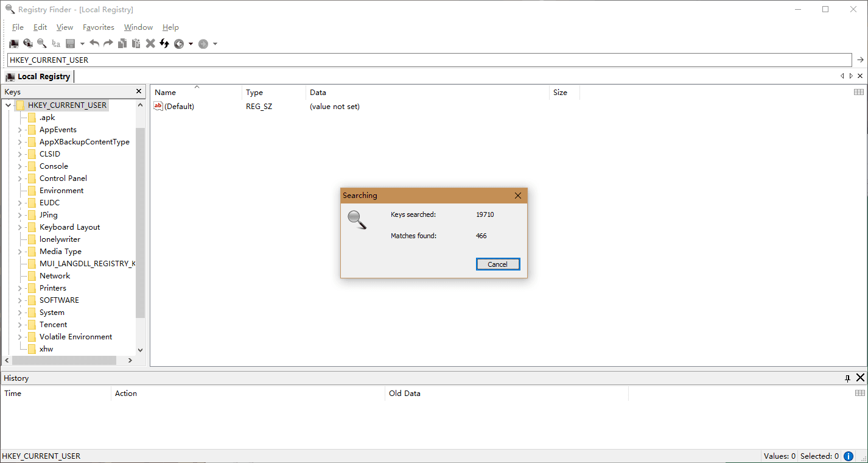868x463 pixels.
Task: Open the Favorites menu
Action: point(98,27)
